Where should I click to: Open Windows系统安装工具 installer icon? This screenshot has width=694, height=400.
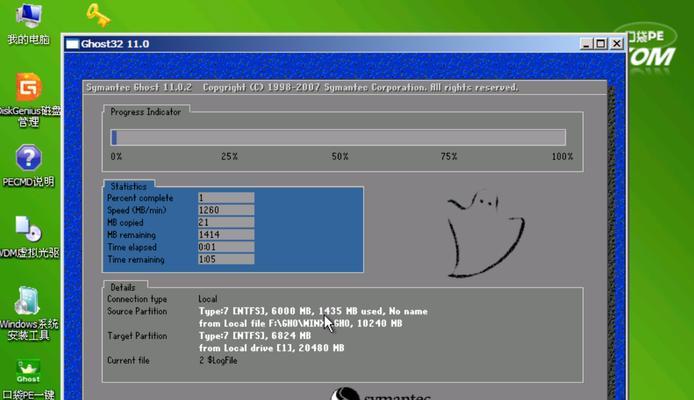[29, 314]
